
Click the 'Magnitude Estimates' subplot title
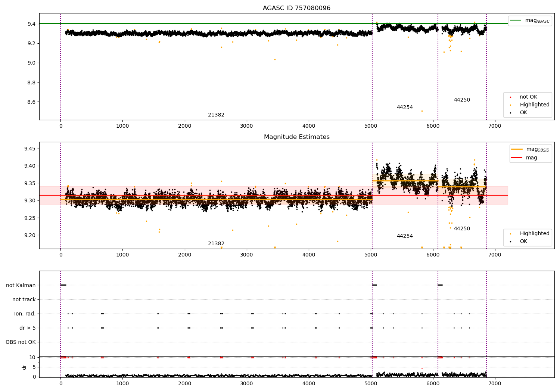pos(296,137)
